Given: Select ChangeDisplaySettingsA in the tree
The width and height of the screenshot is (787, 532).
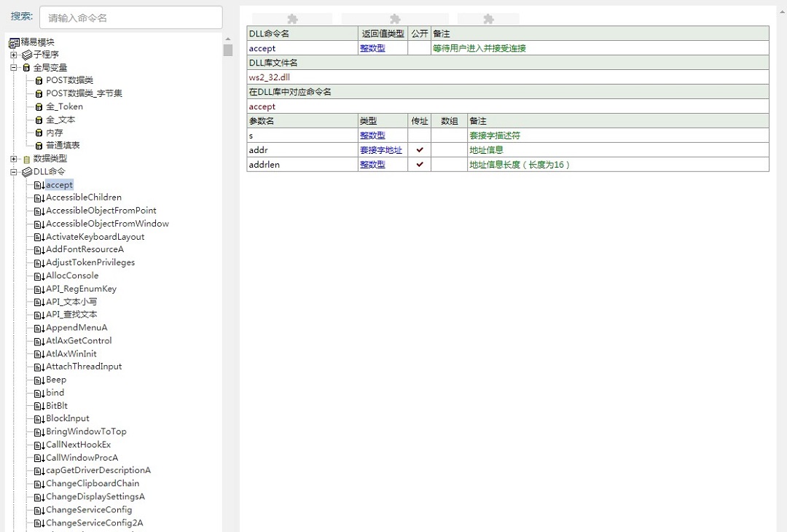Looking at the screenshot, I should pos(95,497).
